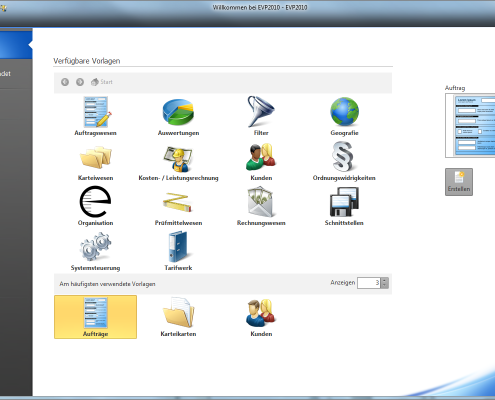The height and width of the screenshot is (400, 495).
Task: Open the Tarifwerk binder icon
Action: 178,251
